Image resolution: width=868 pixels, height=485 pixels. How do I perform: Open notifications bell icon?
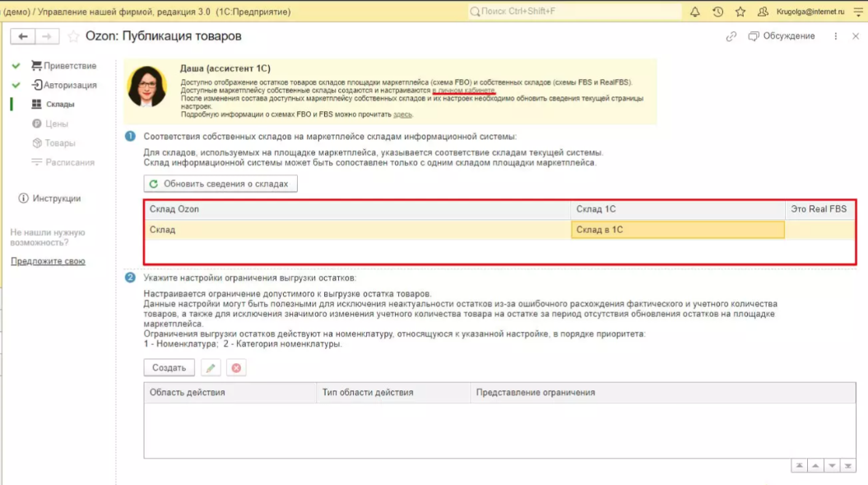694,12
